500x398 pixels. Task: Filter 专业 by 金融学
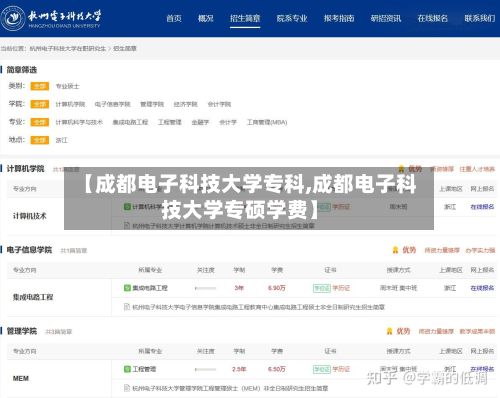(200, 122)
